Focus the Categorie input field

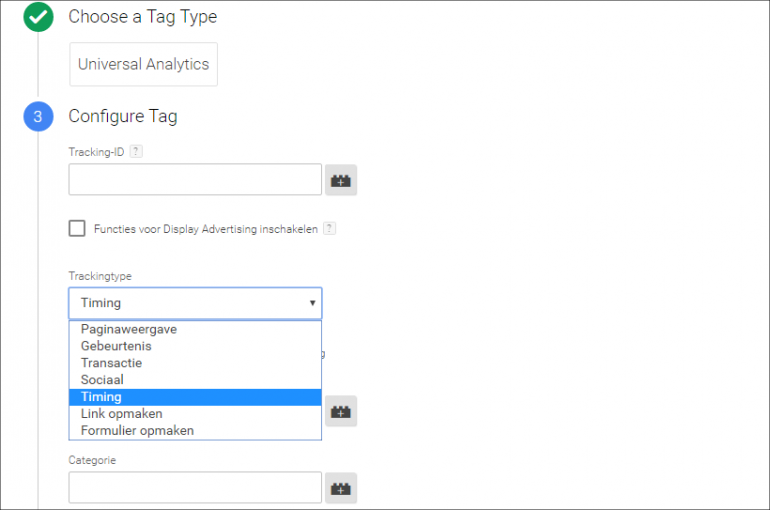pyautogui.click(x=195, y=487)
